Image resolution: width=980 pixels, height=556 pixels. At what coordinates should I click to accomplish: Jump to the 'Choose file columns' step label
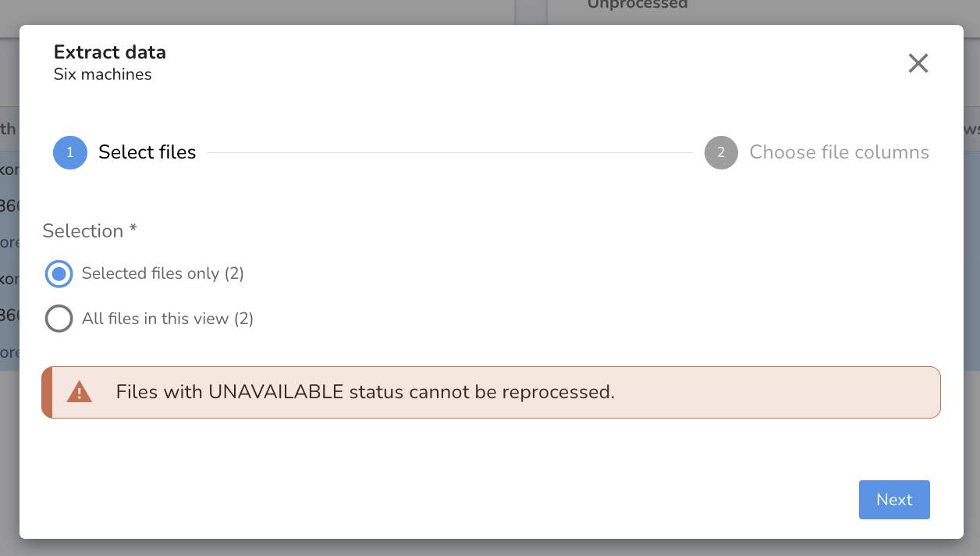click(x=840, y=152)
